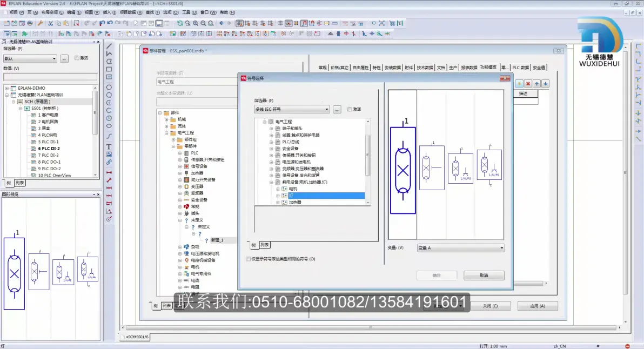Click the 电气工程 field filter box

pos(196,82)
